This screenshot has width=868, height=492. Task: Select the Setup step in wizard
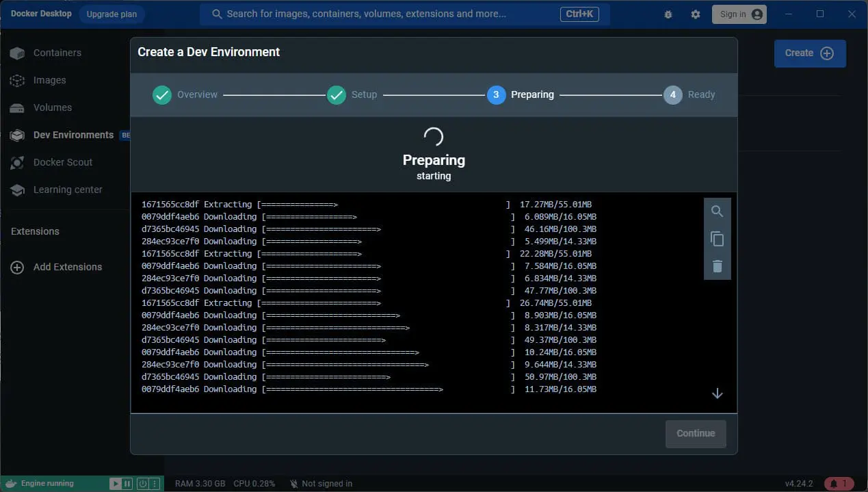352,95
